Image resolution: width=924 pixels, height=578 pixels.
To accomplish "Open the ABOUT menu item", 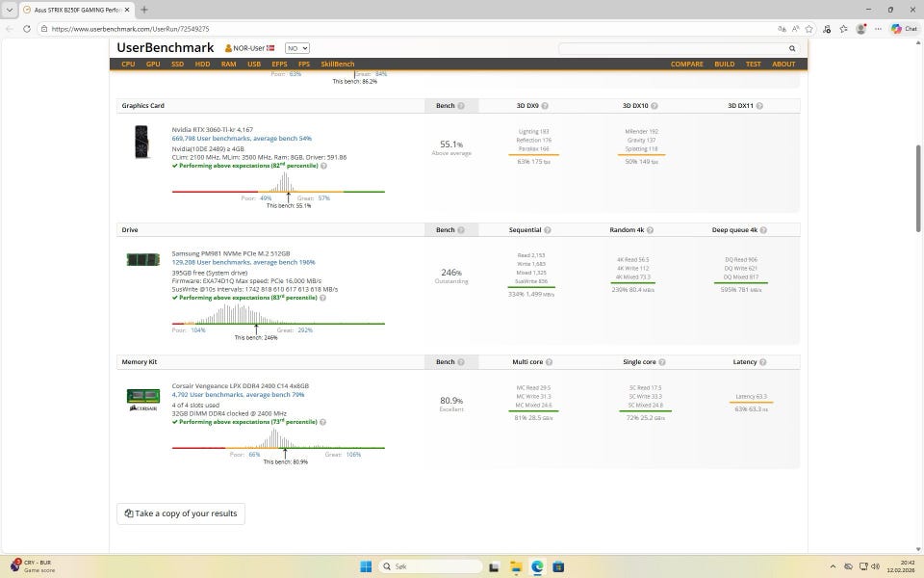I will point(783,64).
